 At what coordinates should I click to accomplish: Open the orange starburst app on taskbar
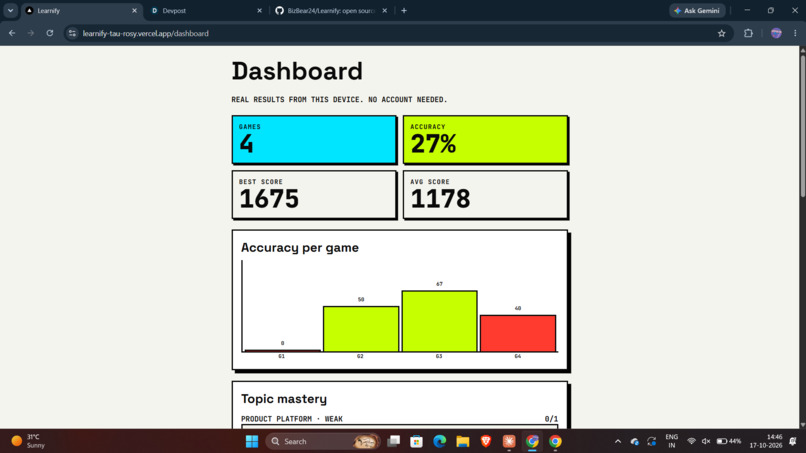[x=509, y=441]
